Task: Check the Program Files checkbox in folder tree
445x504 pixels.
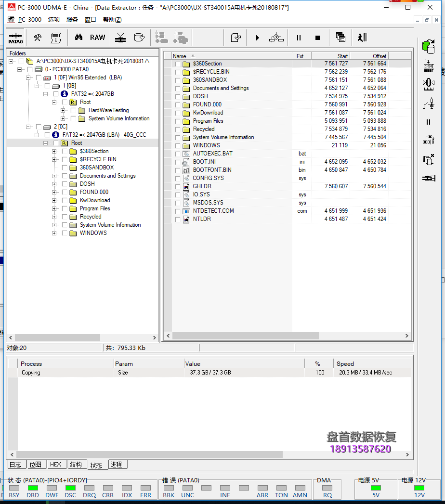Action: (65, 208)
